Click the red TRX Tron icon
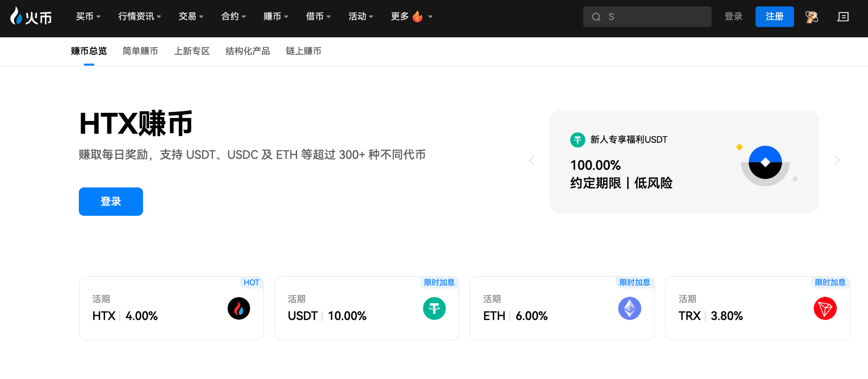Viewport: 868px width, 379px height. point(825,309)
